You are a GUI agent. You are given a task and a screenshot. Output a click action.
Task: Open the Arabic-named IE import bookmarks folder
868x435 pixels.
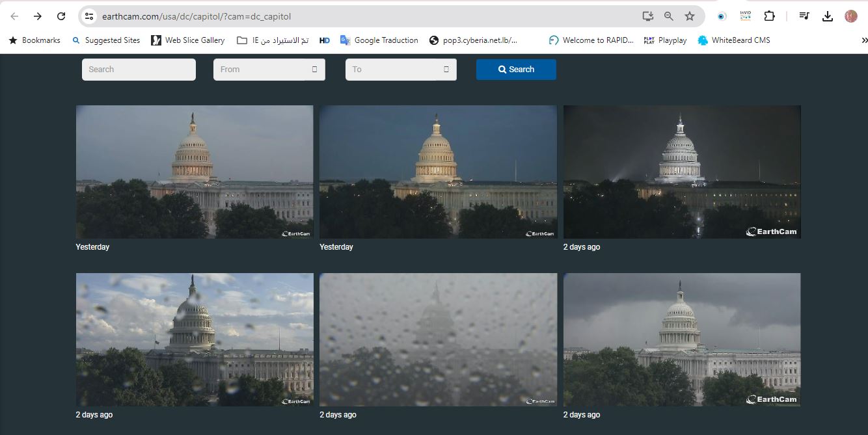point(273,40)
